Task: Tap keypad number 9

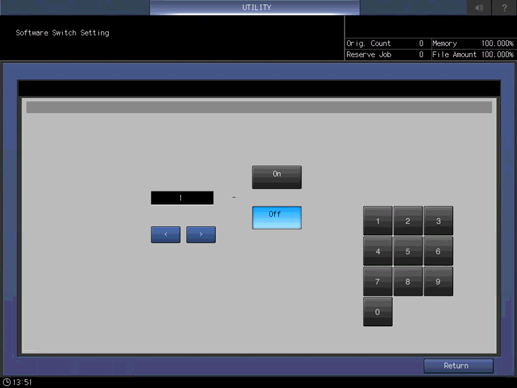Action: [438, 281]
